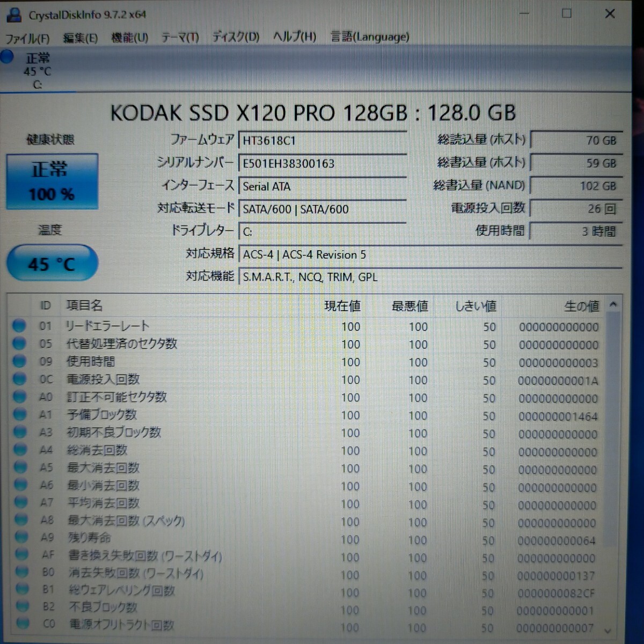Click the blue status icon for リードエラーレート
This screenshot has width=644, height=644.
(19, 326)
